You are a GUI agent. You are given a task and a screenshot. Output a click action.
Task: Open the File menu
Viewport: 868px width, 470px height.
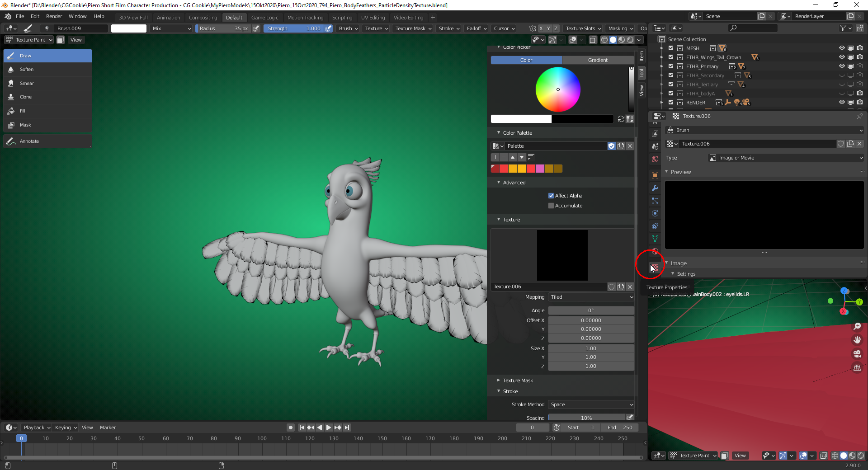20,16
